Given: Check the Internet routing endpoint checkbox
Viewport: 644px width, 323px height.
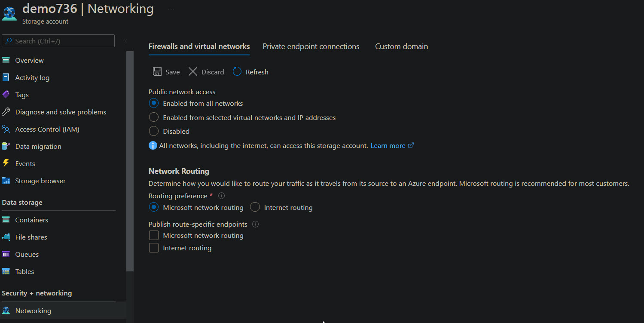Looking at the screenshot, I should tap(154, 248).
